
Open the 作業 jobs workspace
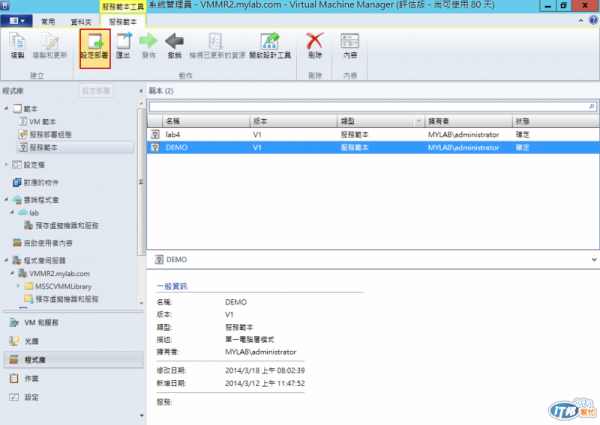click(x=73, y=378)
